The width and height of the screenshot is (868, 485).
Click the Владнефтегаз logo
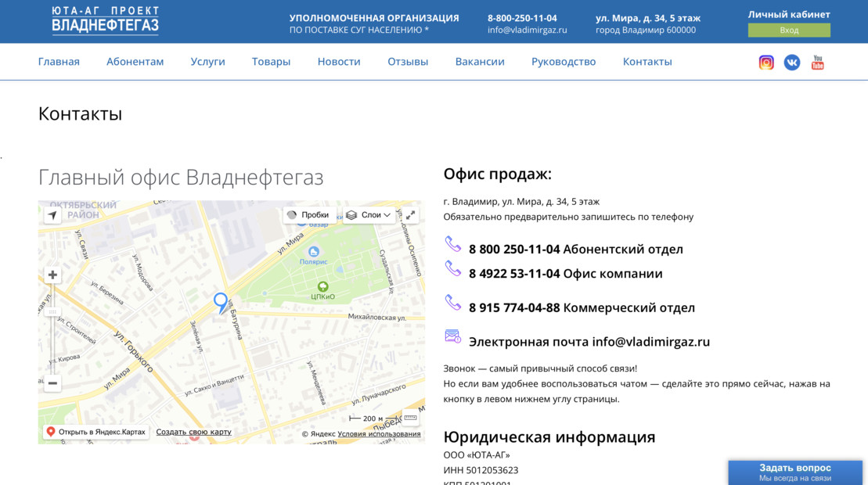(105, 21)
